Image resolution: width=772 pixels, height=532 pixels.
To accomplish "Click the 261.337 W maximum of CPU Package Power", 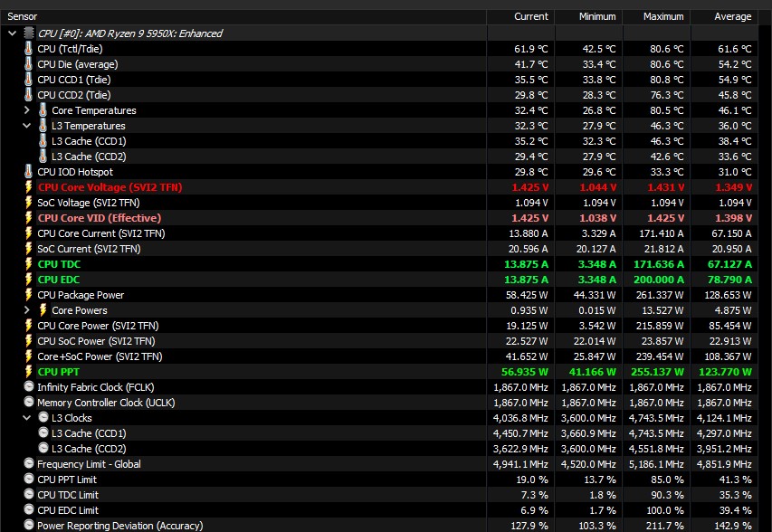I will click(661, 295).
